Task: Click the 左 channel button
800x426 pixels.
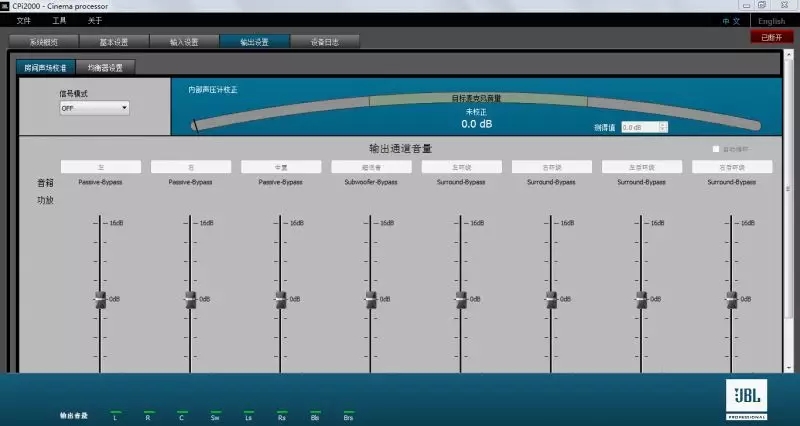Action: coord(100,166)
